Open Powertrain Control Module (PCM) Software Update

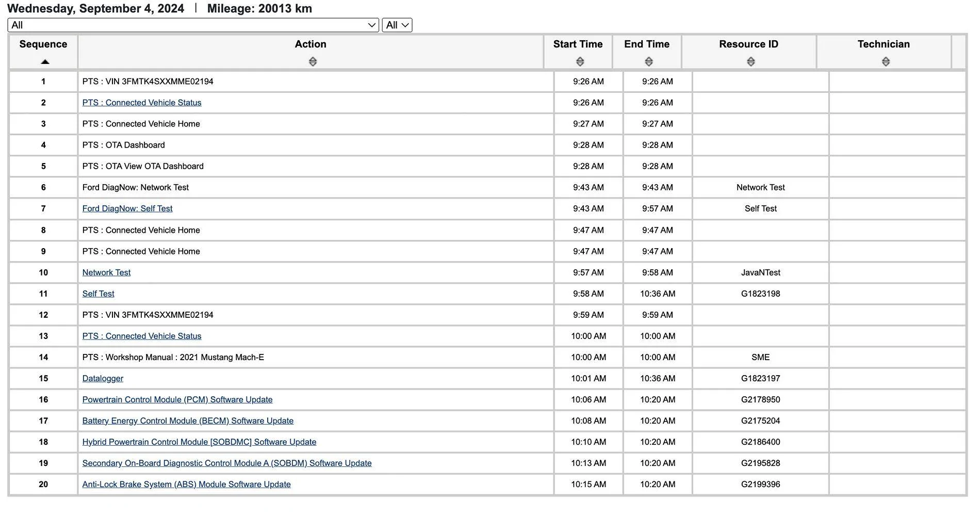(177, 399)
